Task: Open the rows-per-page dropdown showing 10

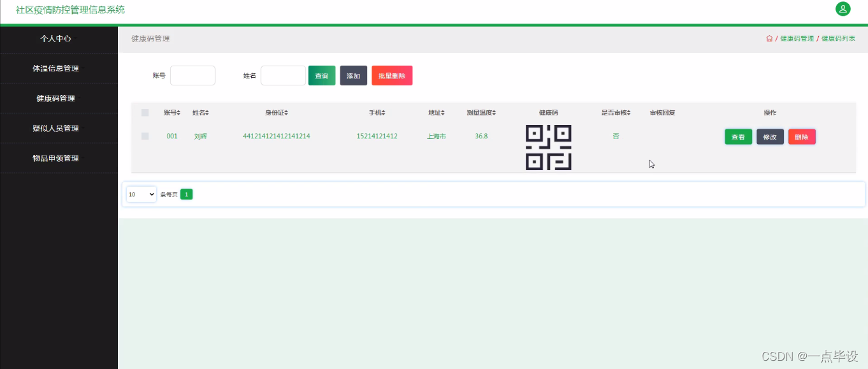Action: [141, 194]
